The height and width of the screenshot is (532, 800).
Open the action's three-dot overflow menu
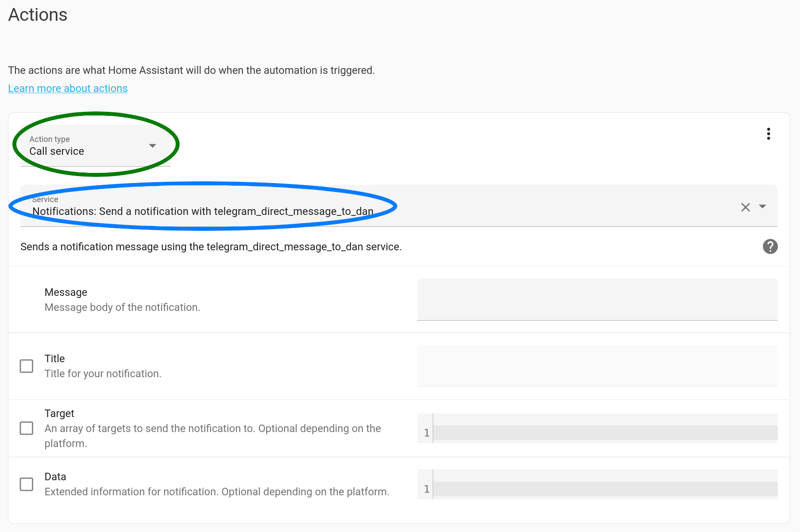769,134
